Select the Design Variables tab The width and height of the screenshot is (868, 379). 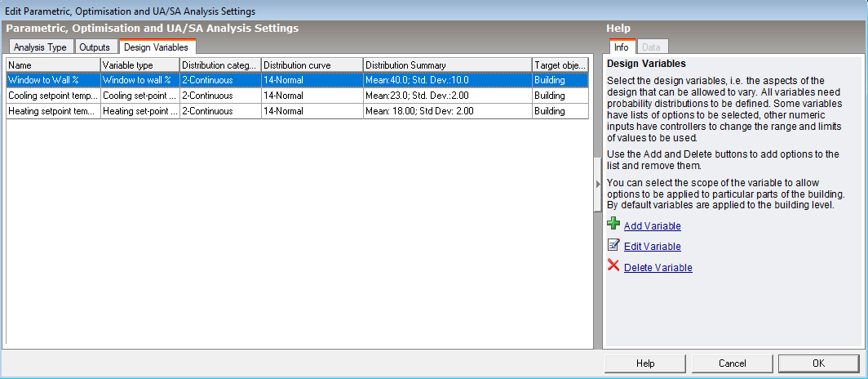[x=156, y=47]
